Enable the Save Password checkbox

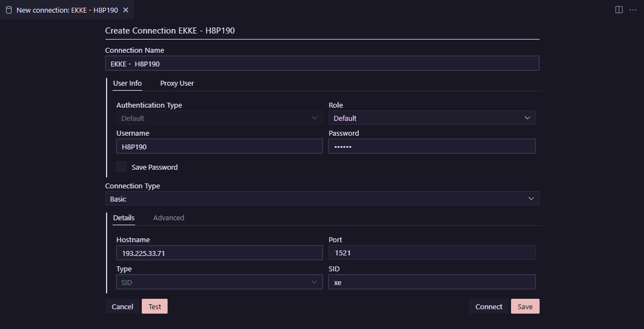[121, 166]
